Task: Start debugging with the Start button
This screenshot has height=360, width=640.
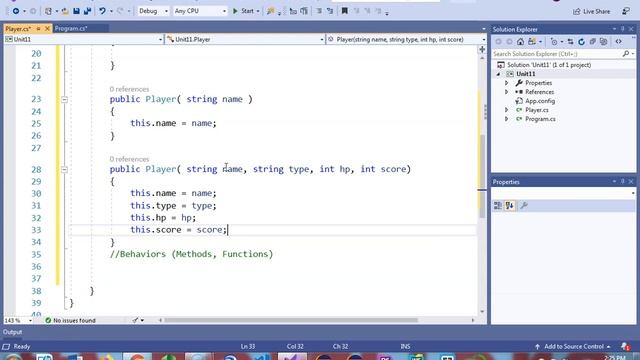Action: click(243, 11)
